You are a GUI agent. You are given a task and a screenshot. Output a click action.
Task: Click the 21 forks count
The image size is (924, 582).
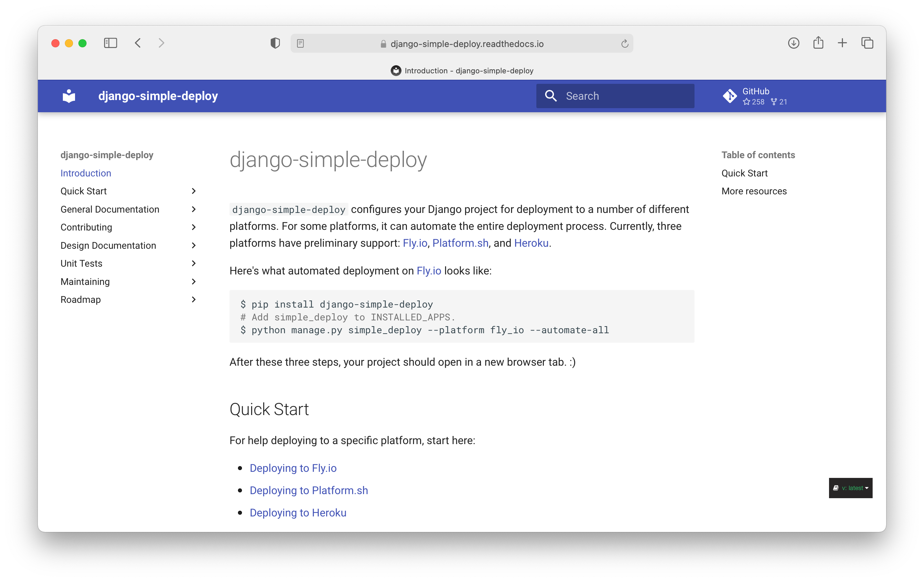[779, 102]
